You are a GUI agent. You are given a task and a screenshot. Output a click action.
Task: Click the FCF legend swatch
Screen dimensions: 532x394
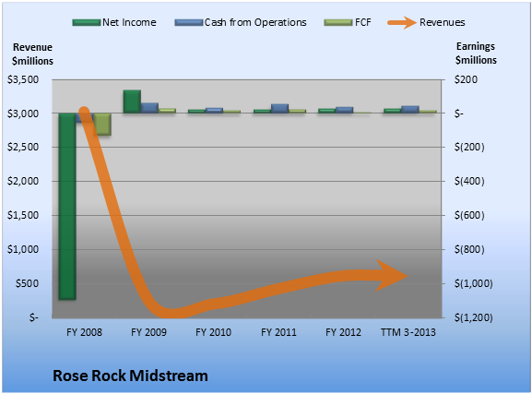pyautogui.click(x=338, y=23)
